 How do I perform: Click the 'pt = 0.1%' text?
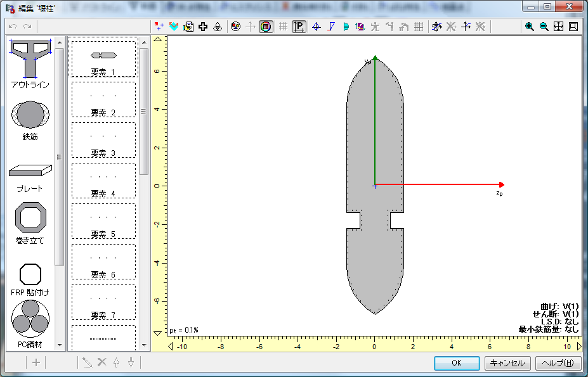184,330
